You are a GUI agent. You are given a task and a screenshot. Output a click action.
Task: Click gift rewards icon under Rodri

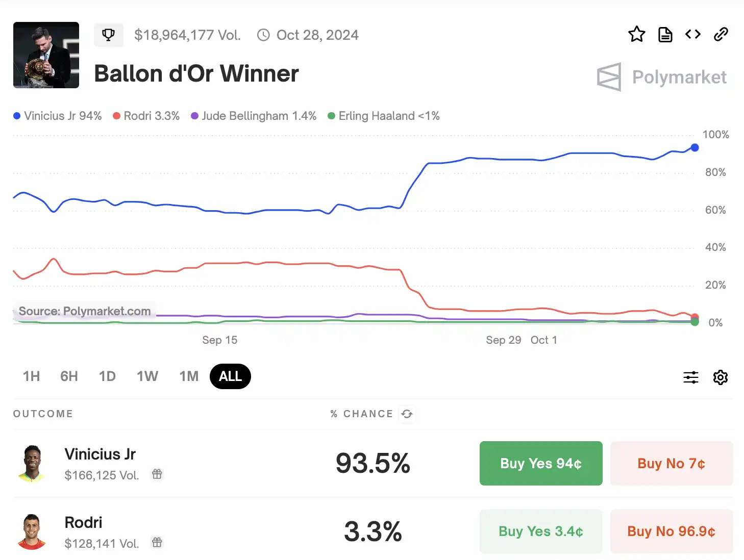157,543
